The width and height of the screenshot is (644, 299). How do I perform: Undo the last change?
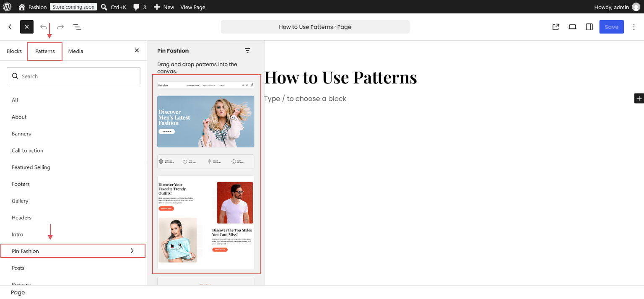[44, 27]
